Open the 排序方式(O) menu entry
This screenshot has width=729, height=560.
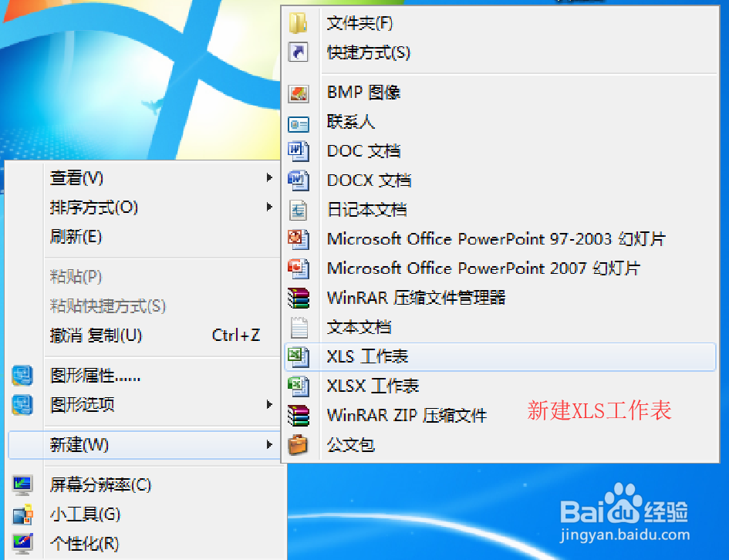click(143, 207)
